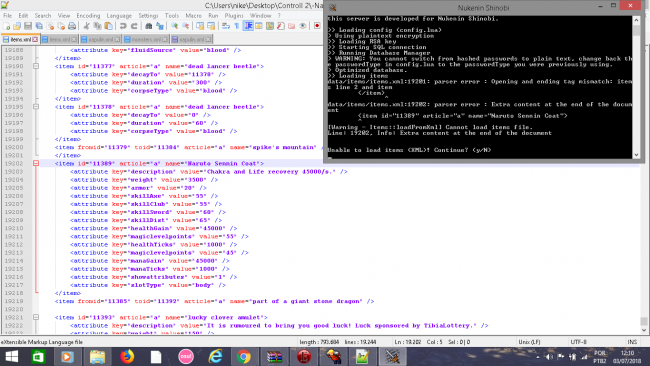Zoom out using the magnifier minus icon
Screen dimensions: 650x366
186,26
